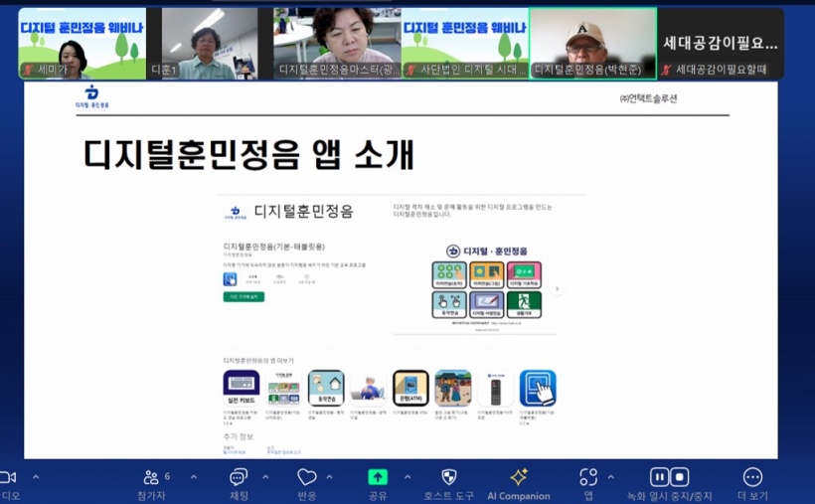The width and height of the screenshot is (815, 504).
Task: Click the next arrow beside the app screenshot
Action: click(x=558, y=289)
